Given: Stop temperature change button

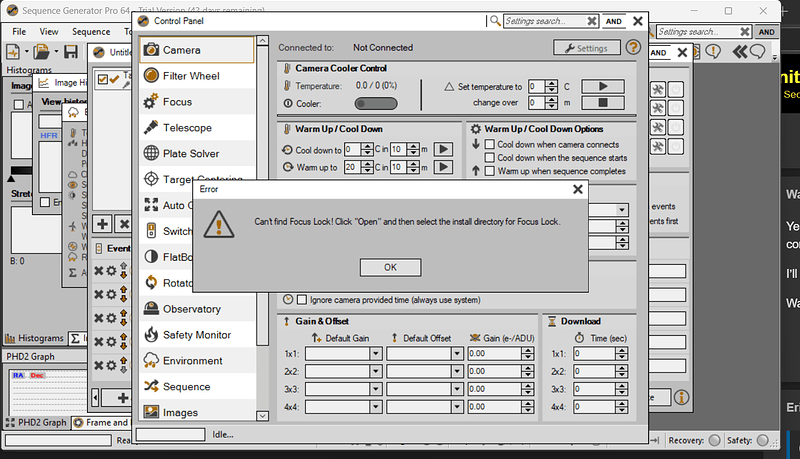Looking at the screenshot, I should (603, 103).
